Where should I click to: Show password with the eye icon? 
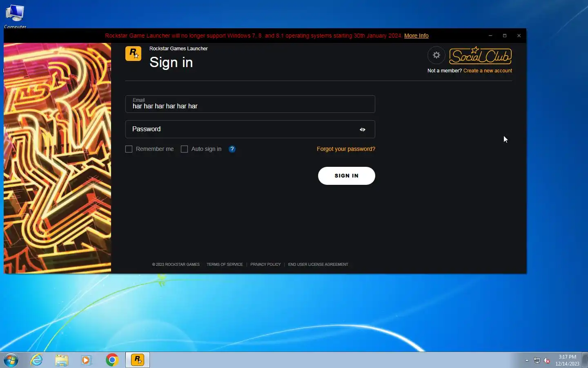[x=362, y=130]
